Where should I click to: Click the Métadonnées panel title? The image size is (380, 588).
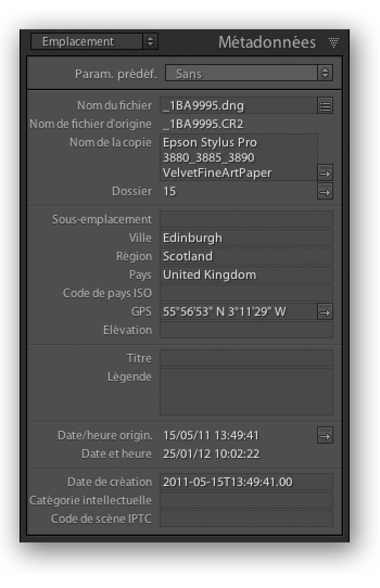click(267, 42)
